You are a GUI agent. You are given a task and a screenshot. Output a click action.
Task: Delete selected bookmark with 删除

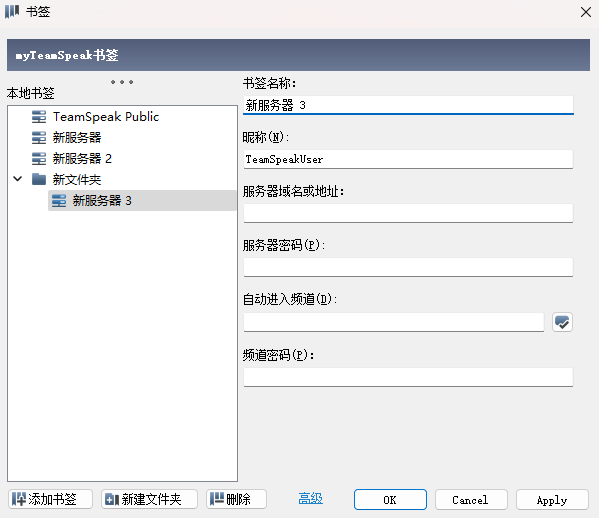point(236,499)
